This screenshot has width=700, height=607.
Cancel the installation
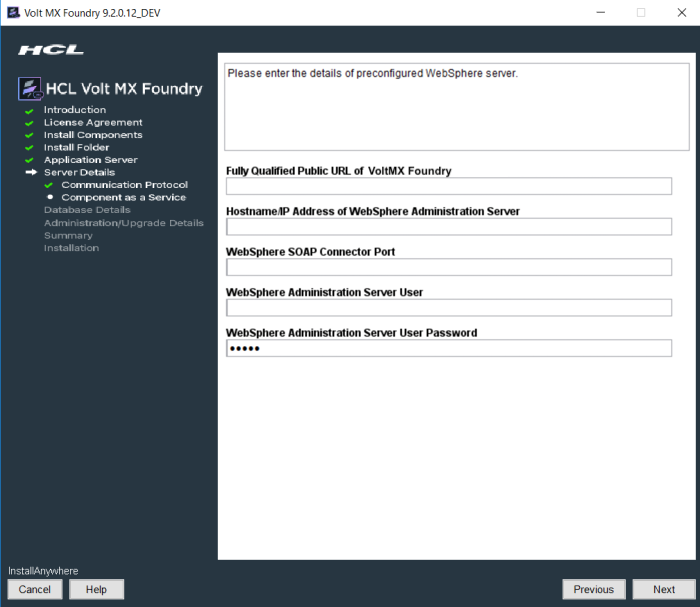click(35, 589)
